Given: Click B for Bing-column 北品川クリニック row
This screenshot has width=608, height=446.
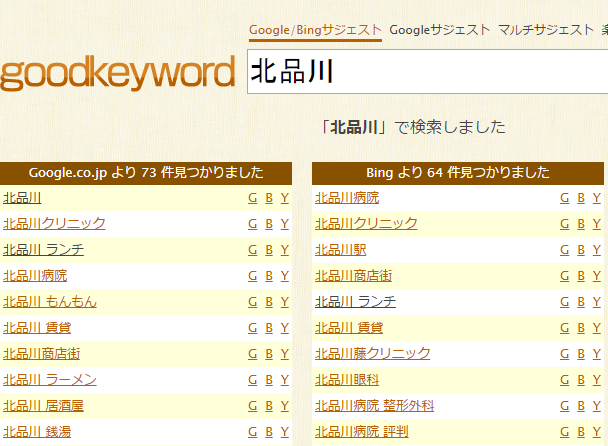Looking at the screenshot, I should point(581,224).
